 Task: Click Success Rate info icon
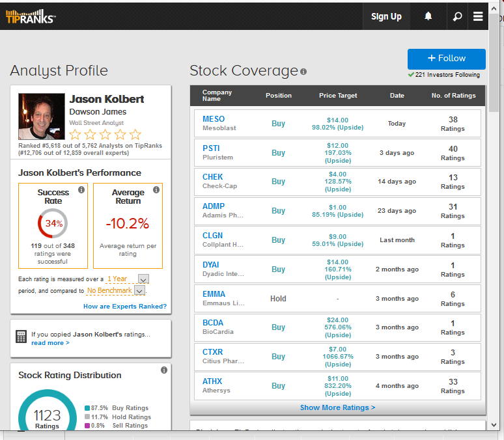(x=81, y=190)
